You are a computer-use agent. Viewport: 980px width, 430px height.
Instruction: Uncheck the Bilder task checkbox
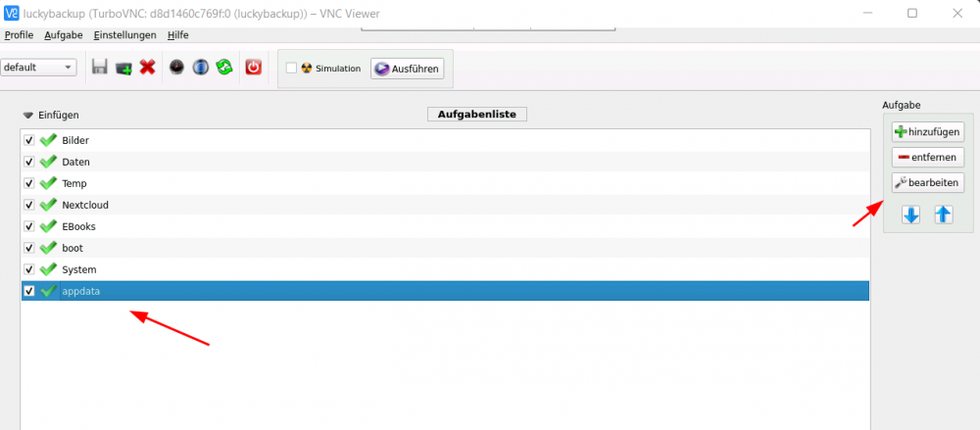click(28, 140)
